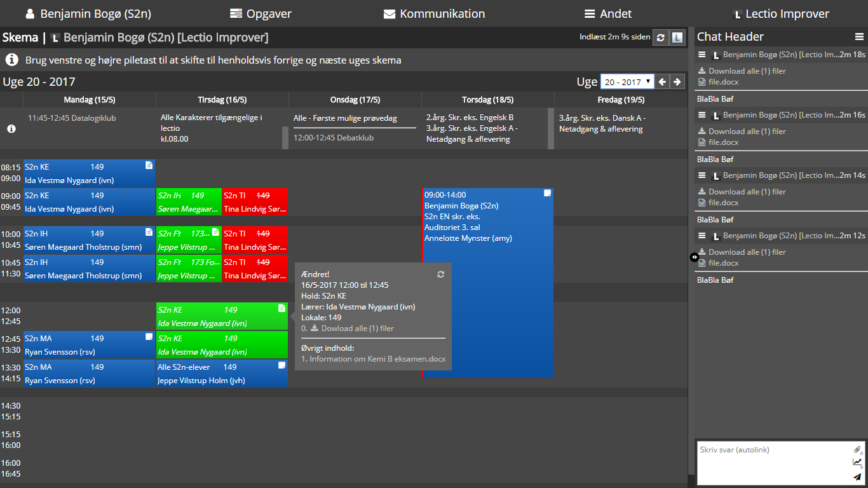Image resolution: width=868 pixels, height=488 pixels.
Task: Click the paperclip attachment icon in chat
Action: click(857, 450)
